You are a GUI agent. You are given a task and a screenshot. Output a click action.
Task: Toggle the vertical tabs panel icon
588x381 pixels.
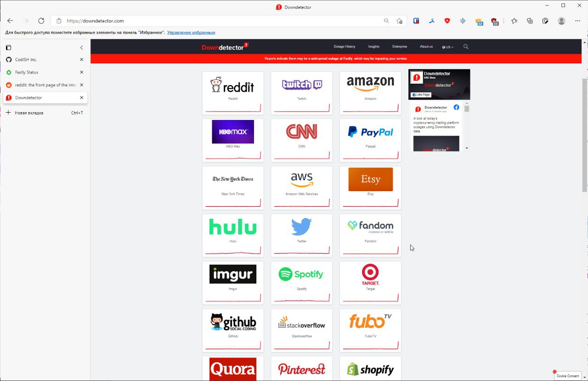click(8, 47)
